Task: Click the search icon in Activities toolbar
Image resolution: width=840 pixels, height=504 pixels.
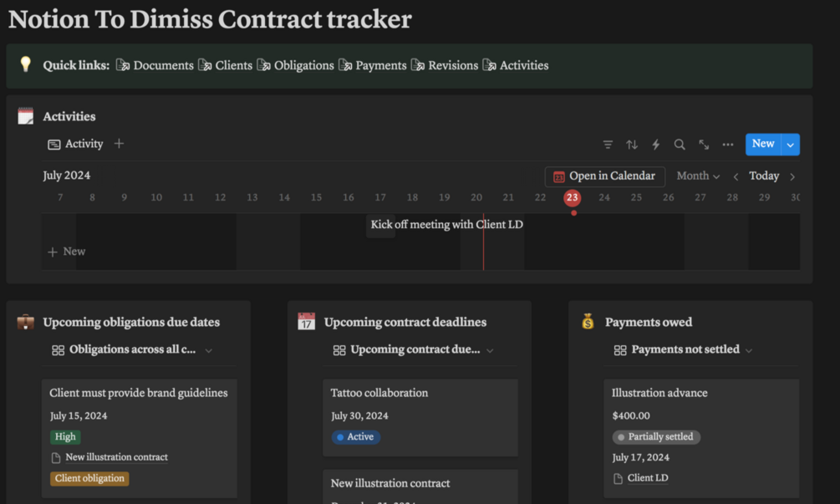Action: pyautogui.click(x=680, y=144)
